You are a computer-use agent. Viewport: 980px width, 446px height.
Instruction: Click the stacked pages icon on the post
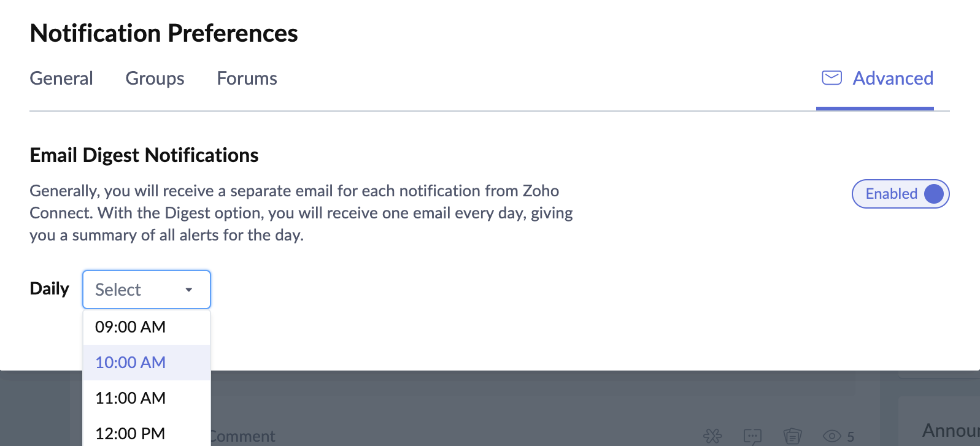[x=792, y=436]
